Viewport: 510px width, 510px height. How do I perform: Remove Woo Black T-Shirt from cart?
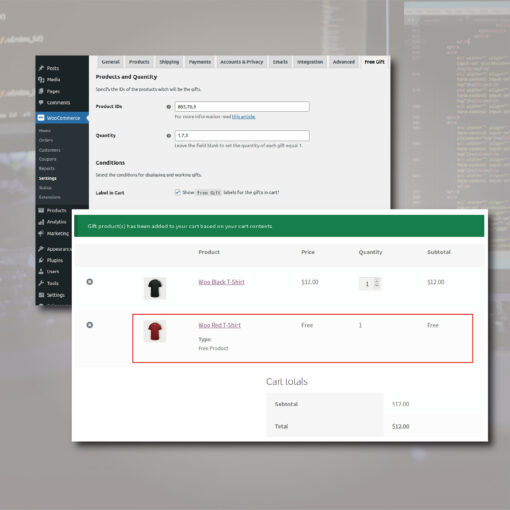pyautogui.click(x=90, y=282)
